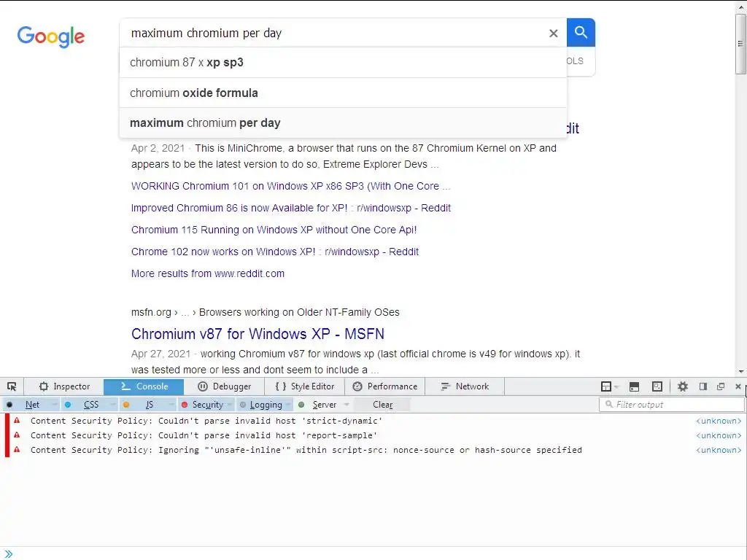Select the Console tab
Viewport: 747px width, 560px height.
click(x=144, y=386)
